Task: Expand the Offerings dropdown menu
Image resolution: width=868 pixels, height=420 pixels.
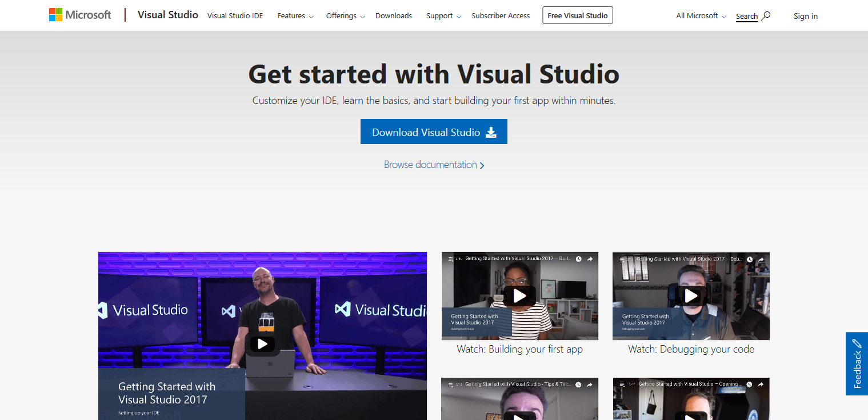Action: coord(345,16)
